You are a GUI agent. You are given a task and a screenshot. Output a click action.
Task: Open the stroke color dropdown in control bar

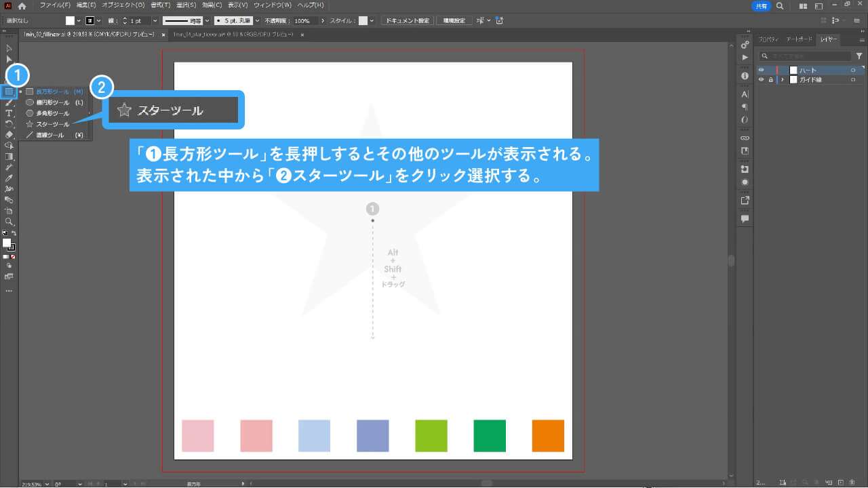(x=99, y=21)
